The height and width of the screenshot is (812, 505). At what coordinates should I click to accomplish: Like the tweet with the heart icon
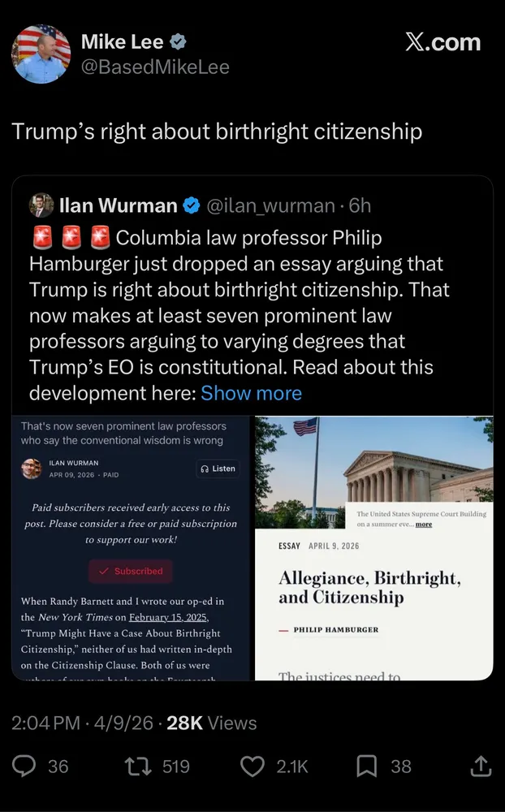(252, 767)
